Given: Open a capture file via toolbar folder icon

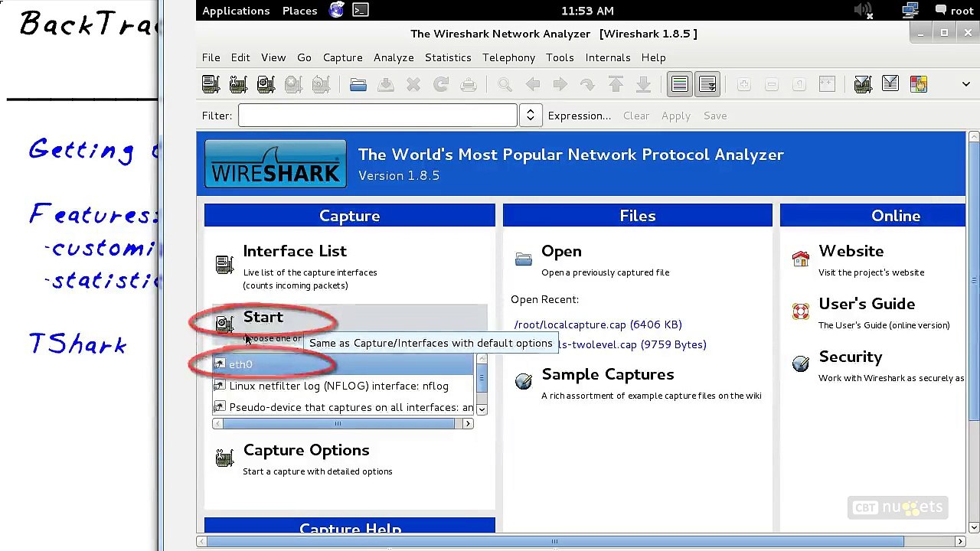Looking at the screenshot, I should 358,84.
